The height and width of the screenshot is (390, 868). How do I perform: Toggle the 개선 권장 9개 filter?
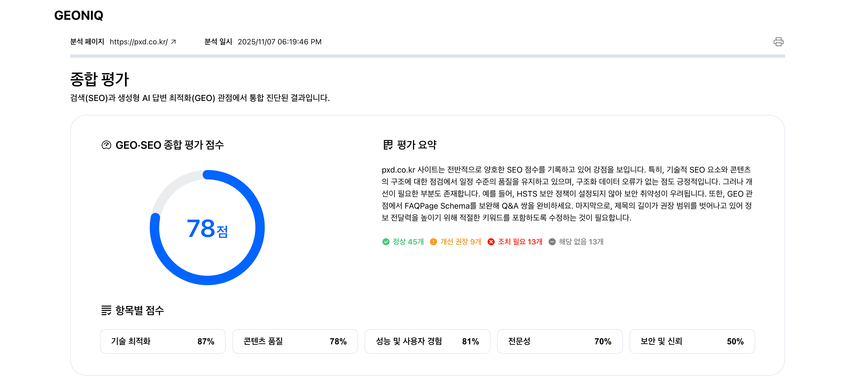point(457,241)
